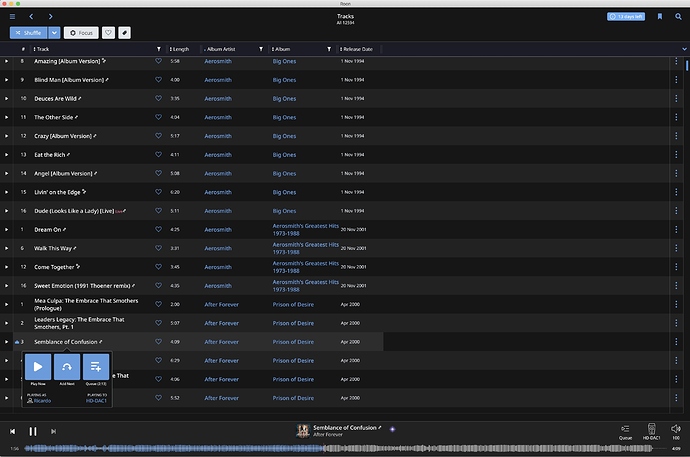Go forward with the right arrow
The width and height of the screenshot is (690, 457).
51,17
